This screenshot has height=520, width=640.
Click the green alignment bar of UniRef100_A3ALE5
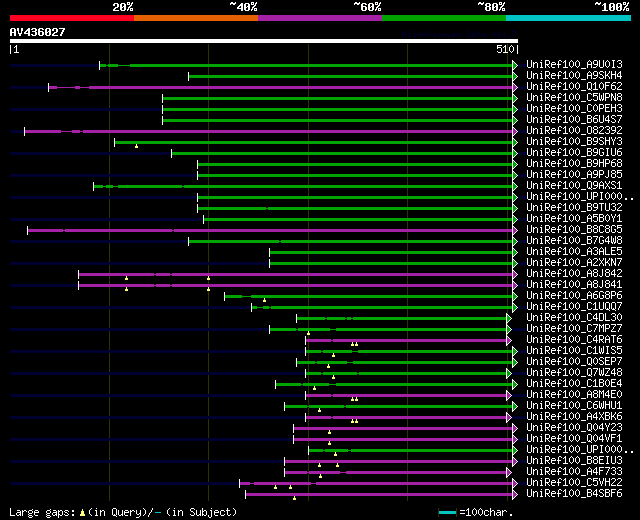[391, 253]
